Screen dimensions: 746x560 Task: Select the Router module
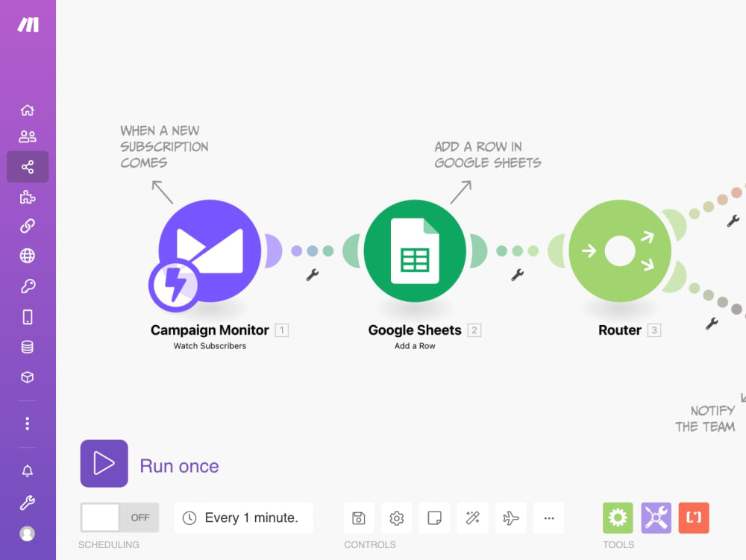(620, 251)
